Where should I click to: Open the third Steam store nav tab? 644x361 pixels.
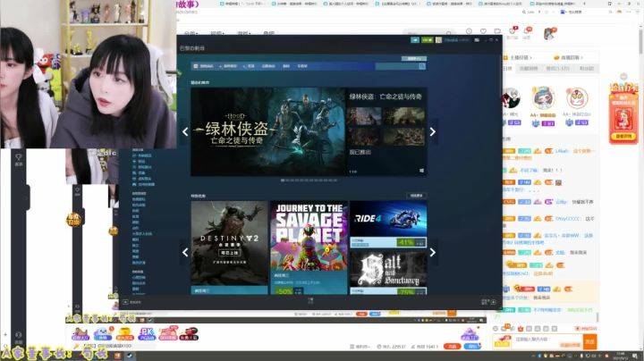[x=249, y=66]
